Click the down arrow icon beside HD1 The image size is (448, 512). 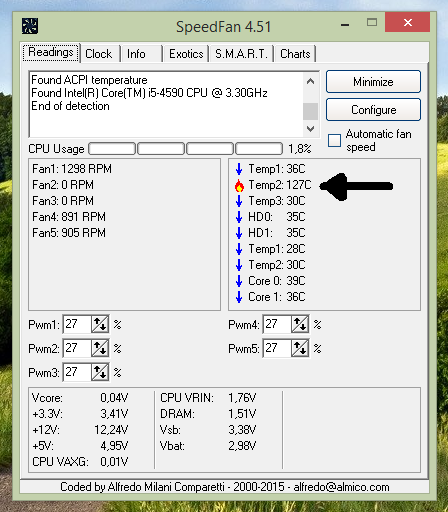tap(239, 233)
